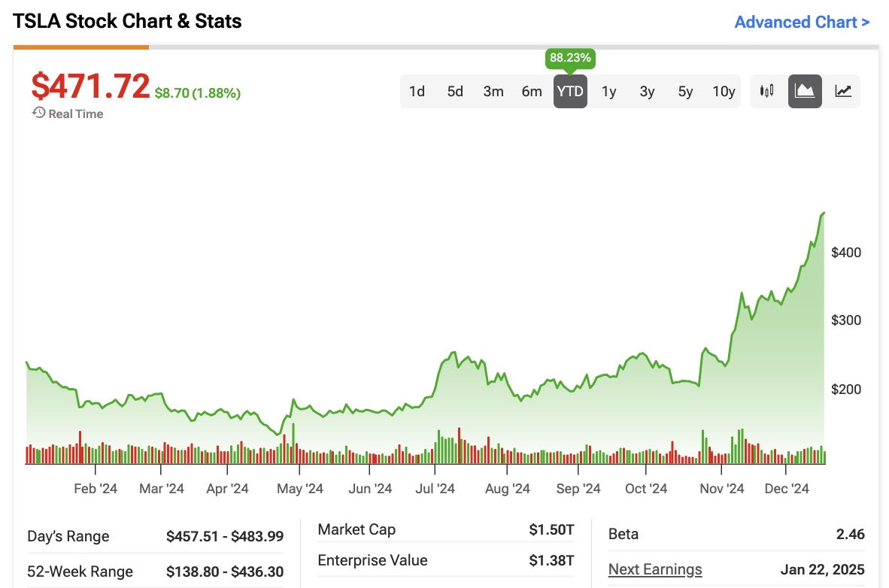Switch to the line chart icon

[x=842, y=91]
